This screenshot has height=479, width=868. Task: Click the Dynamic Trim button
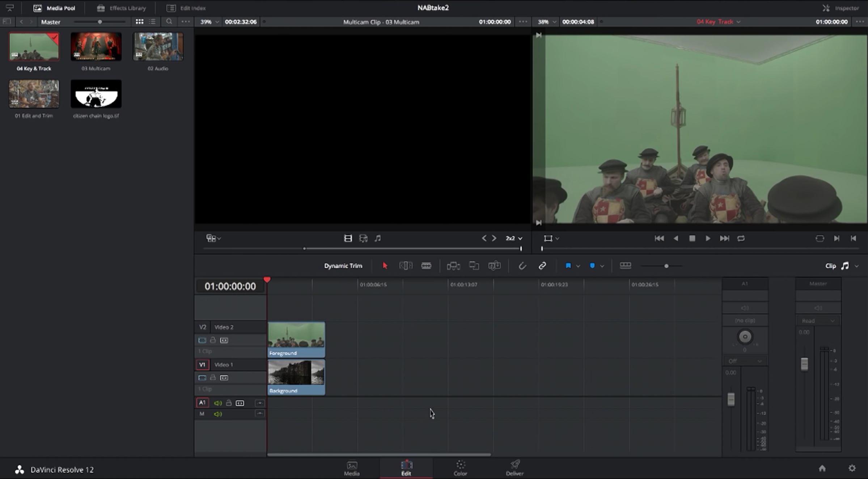tap(343, 265)
